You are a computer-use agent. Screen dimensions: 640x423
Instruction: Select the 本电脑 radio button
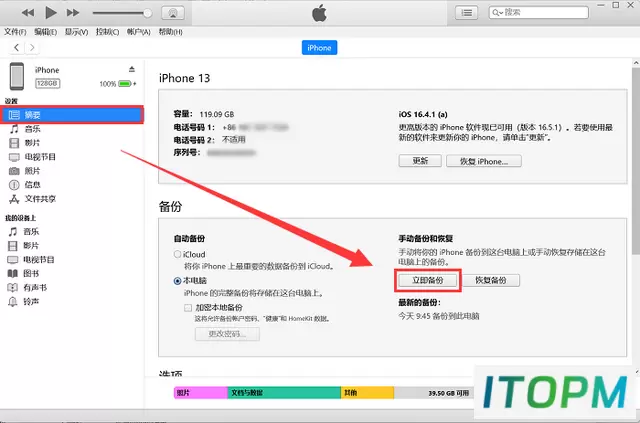[x=177, y=281]
